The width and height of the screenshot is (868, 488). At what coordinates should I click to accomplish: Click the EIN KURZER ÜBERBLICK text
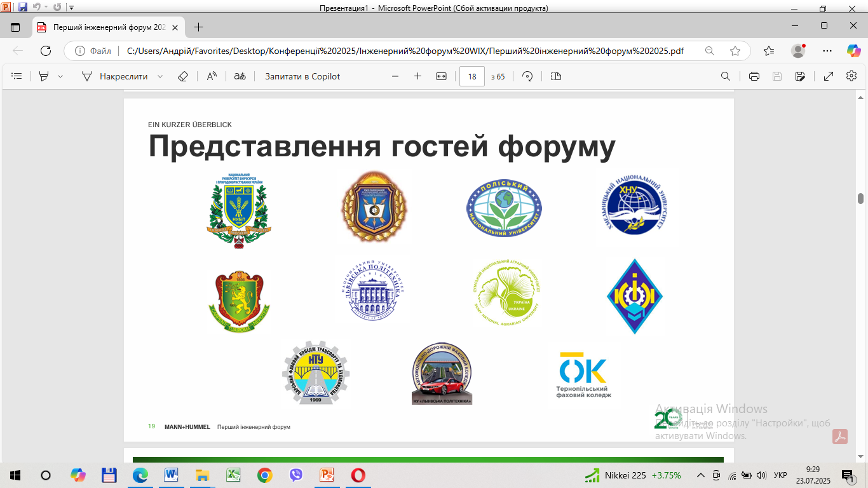point(190,125)
